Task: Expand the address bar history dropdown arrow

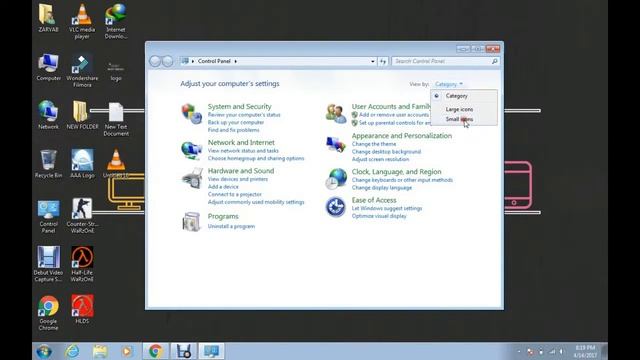Action: pos(372,61)
